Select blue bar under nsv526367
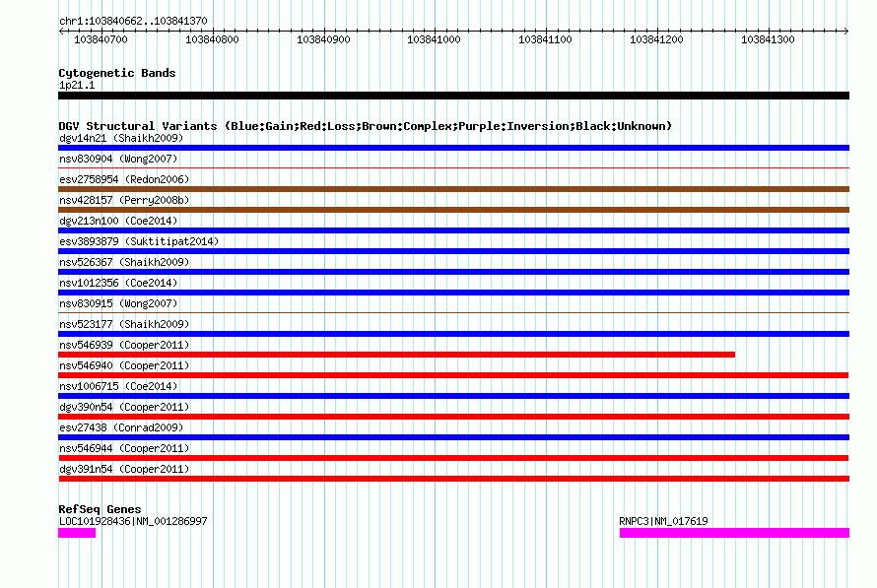Image resolution: width=877 pixels, height=588 pixels. coord(453,272)
